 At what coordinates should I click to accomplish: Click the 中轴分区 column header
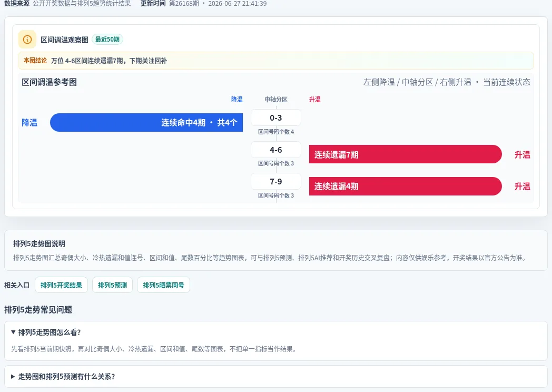coord(276,100)
